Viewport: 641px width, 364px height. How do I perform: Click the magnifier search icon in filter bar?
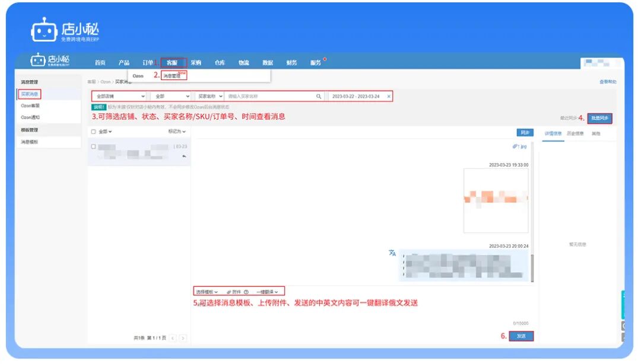tap(319, 96)
